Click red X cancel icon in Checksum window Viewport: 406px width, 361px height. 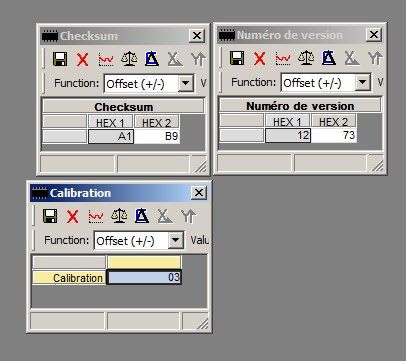pyautogui.click(x=82, y=60)
